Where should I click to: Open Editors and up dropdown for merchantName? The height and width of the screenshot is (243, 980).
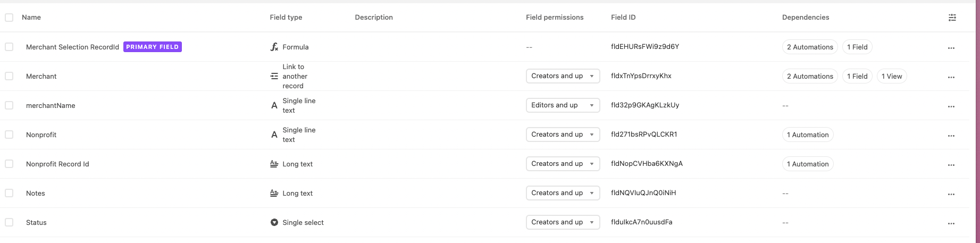coord(563,105)
